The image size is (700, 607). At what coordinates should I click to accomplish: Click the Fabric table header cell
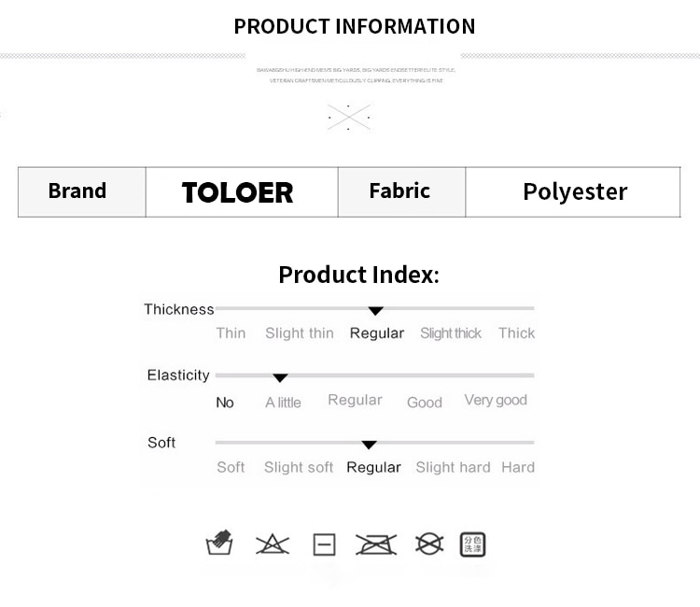[x=401, y=192]
